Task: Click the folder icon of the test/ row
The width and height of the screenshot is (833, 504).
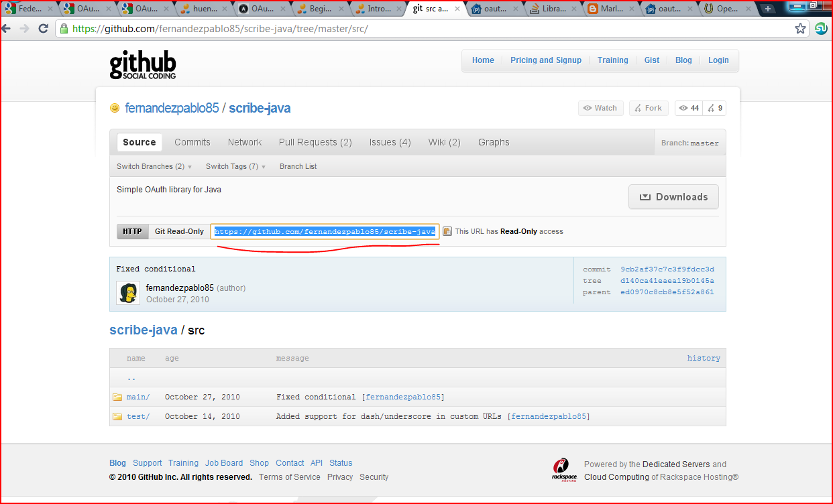Action: pos(117,416)
